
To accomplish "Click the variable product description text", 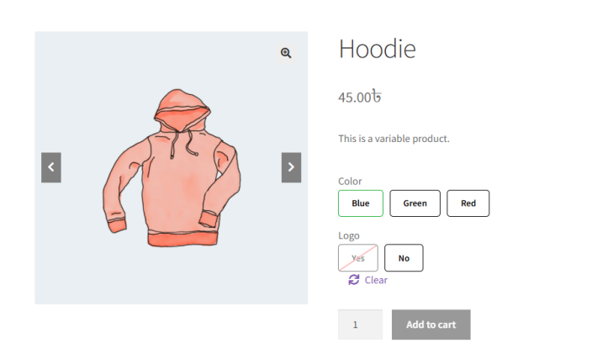I will [394, 139].
